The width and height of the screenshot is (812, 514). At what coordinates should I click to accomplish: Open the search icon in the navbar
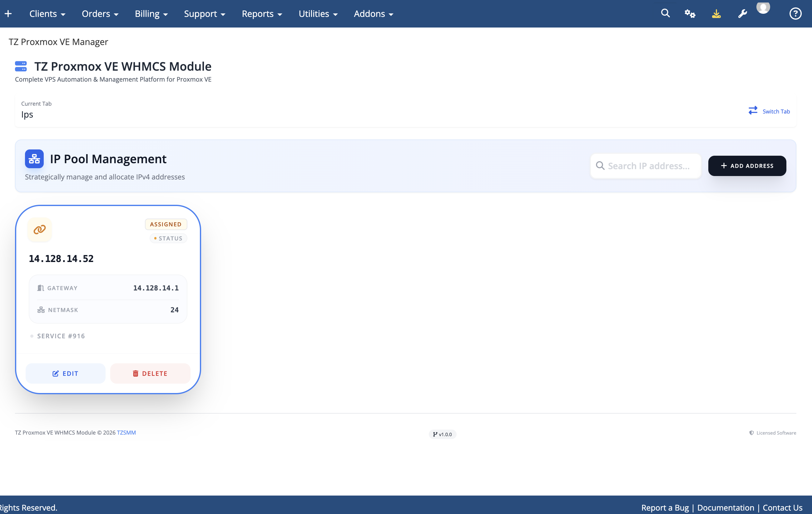click(x=665, y=13)
